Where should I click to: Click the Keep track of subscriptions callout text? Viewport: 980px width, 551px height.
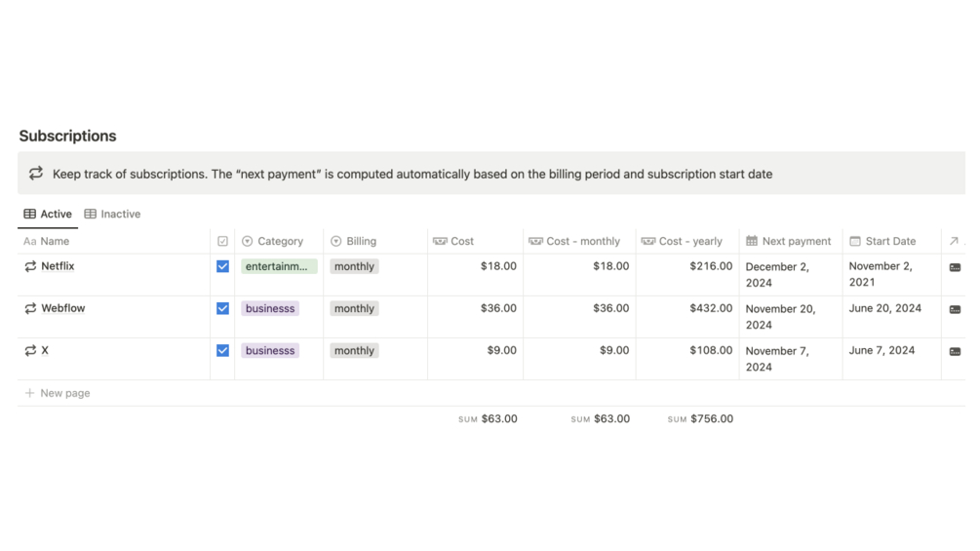coord(412,174)
